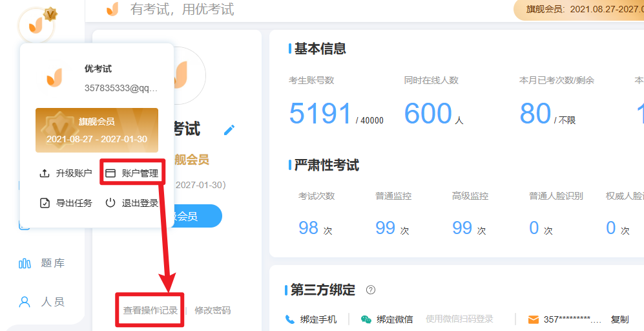Click the WeChat icon for 绑定微信
This screenshot has width=644, height=331.
click(x=366, y=319)
